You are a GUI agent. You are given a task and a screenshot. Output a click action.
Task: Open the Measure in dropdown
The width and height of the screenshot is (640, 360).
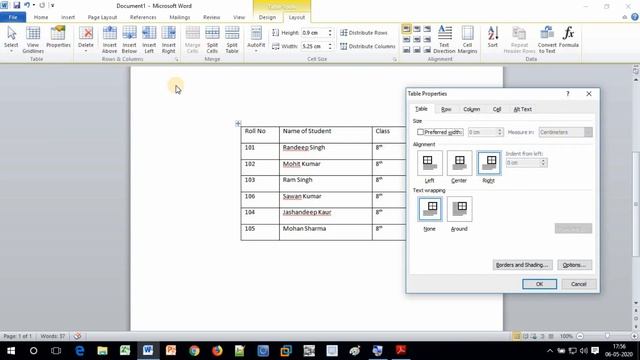565,132
